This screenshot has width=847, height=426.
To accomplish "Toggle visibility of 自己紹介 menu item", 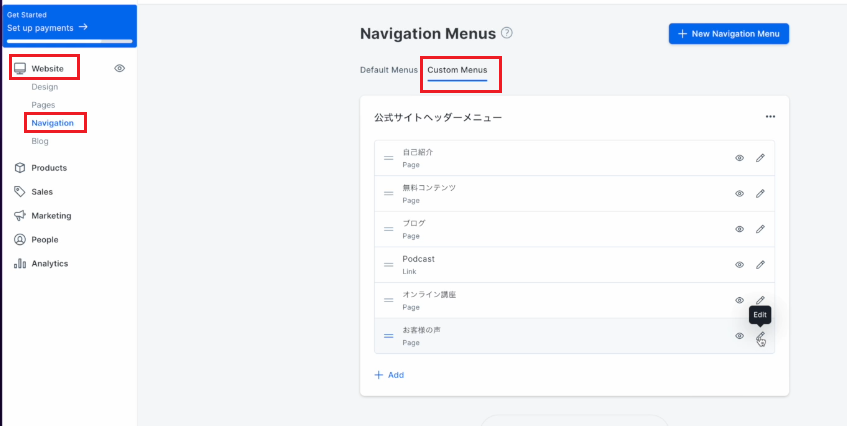I will coord(739,158).
